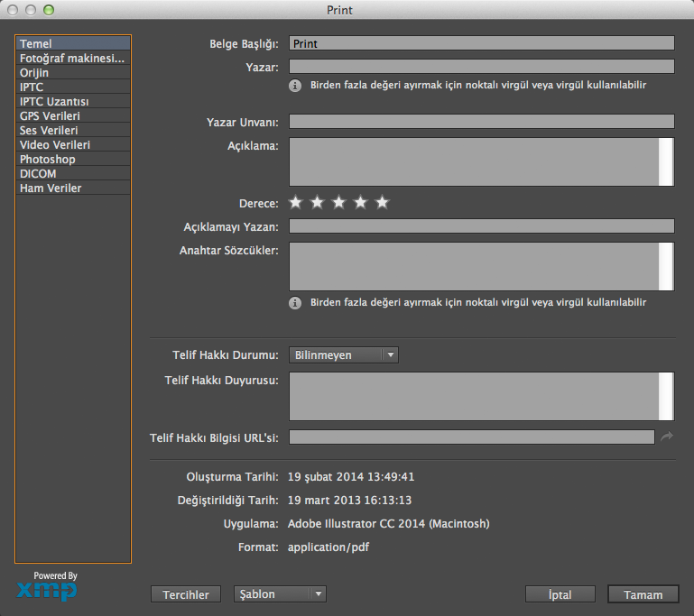
Task: Click the go-to-URL arrow icon
Action: (x=667, y=437)
